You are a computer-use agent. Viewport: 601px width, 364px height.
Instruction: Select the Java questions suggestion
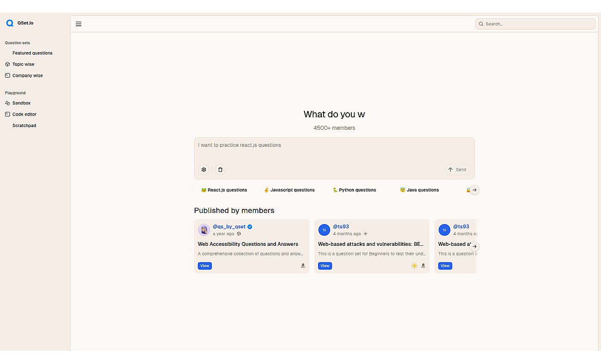click(419, 190)
